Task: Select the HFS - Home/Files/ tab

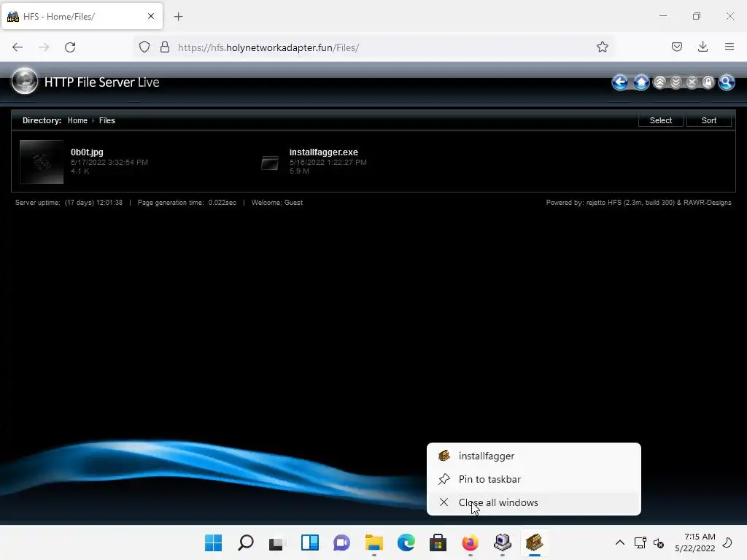Action: click(x=82, y=16)
